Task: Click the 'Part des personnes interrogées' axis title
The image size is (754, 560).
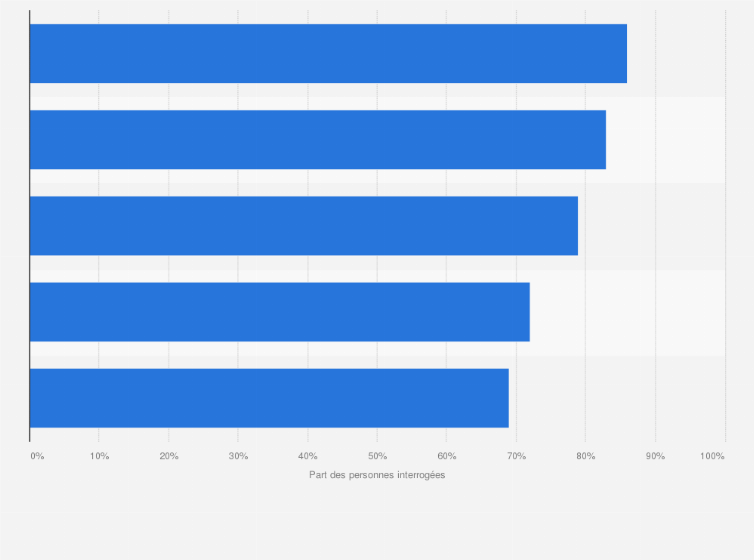Action: click(x=377, y=475)
